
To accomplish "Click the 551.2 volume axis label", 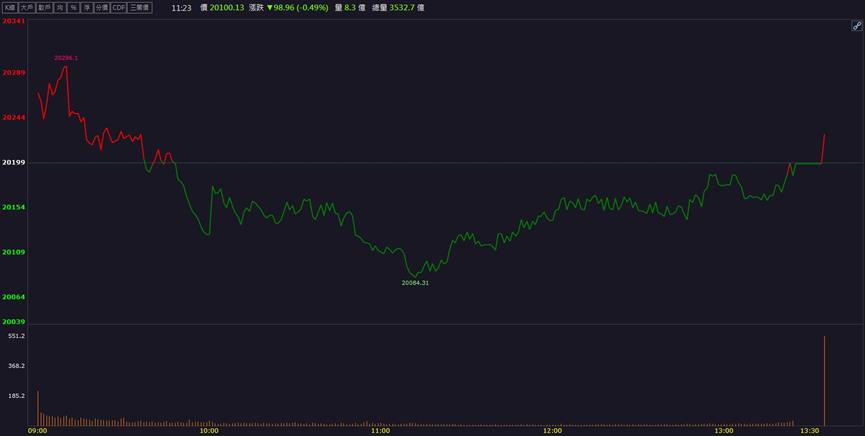I will [x=17, y=336].
